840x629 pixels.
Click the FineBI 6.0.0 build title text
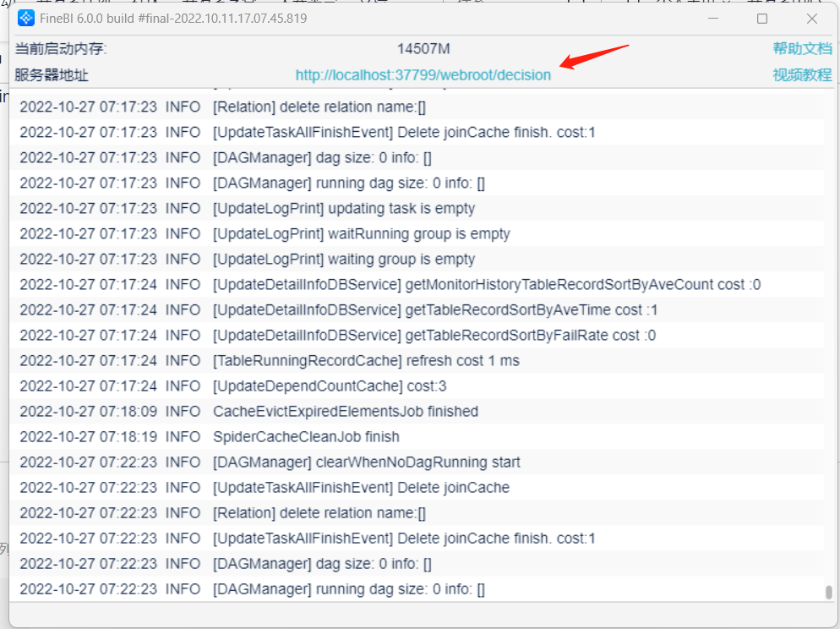click(173, 19)
